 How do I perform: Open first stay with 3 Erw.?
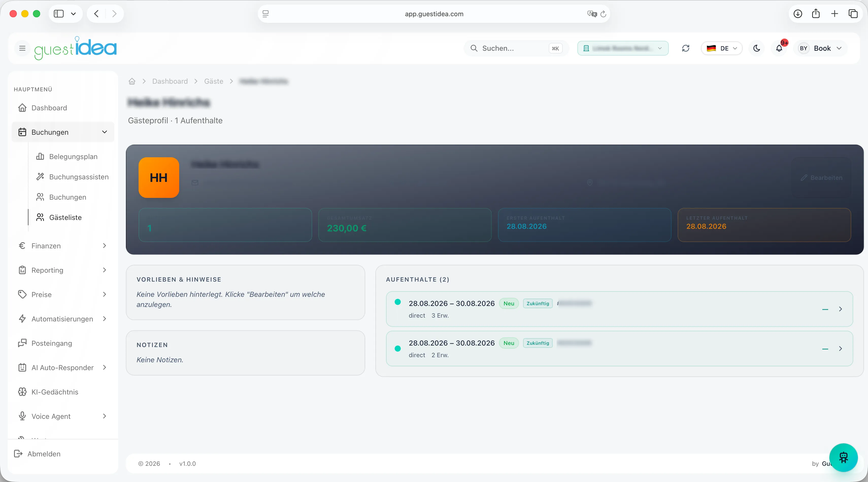click(619, 309)
